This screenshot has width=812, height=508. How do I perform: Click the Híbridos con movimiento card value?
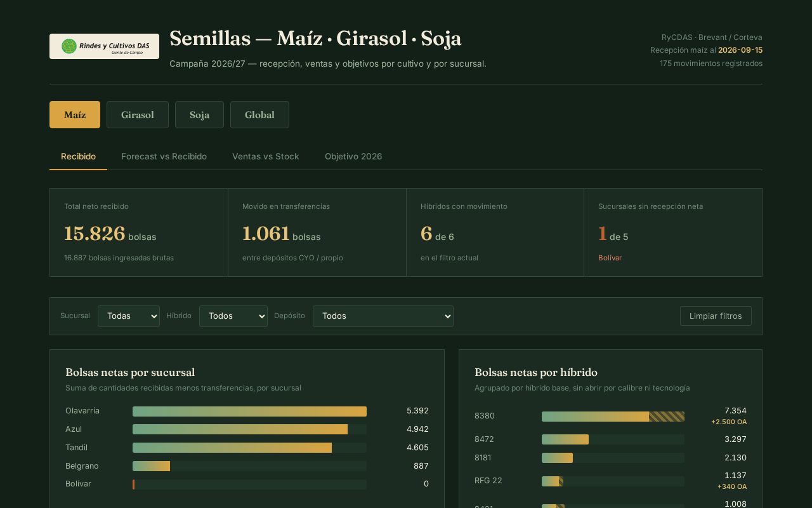click(426, 234)
